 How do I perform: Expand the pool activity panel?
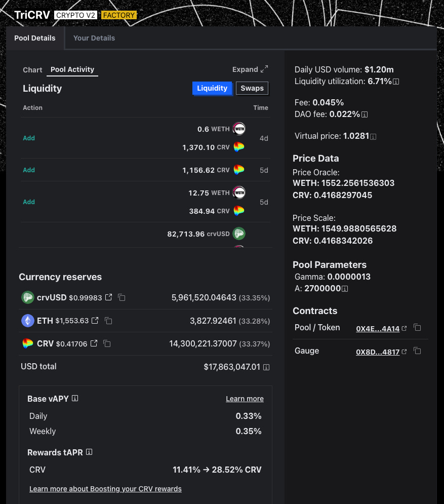tap(250, 69)
